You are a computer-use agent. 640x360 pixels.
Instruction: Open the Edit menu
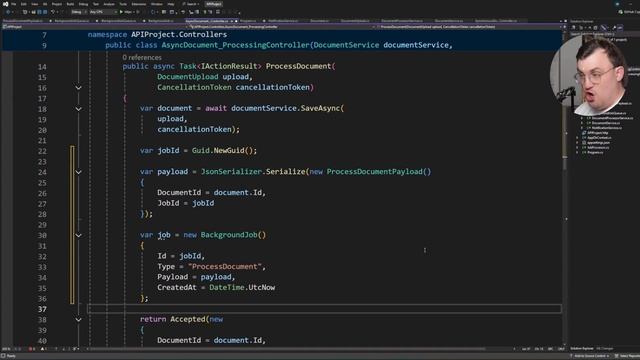point(23,4)
